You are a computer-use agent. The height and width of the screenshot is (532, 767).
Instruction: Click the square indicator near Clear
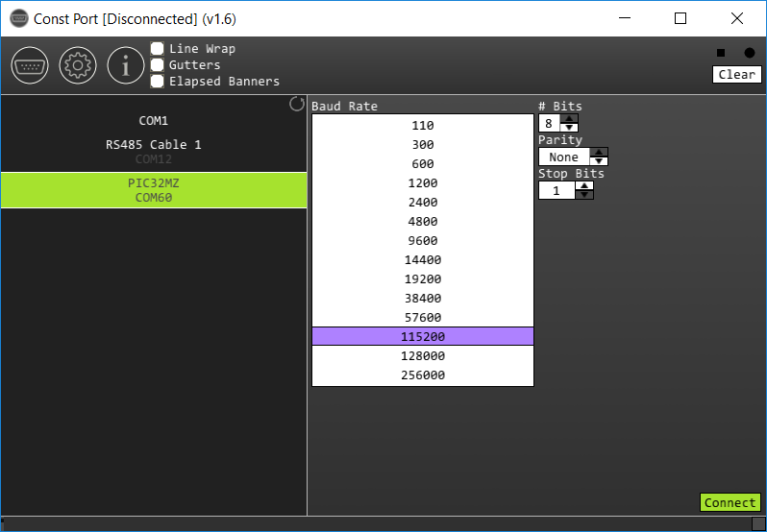[721, 53]
